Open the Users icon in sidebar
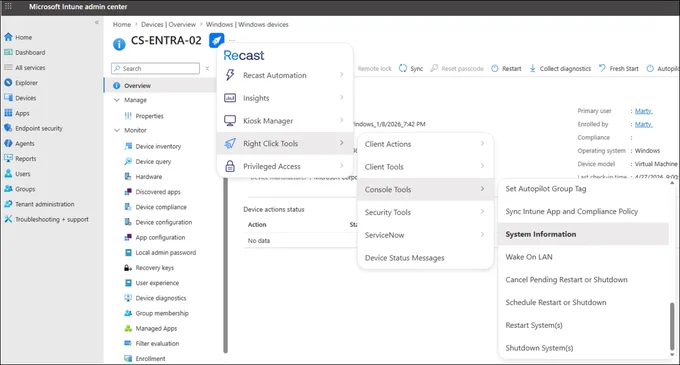 [x=8, y=173]
